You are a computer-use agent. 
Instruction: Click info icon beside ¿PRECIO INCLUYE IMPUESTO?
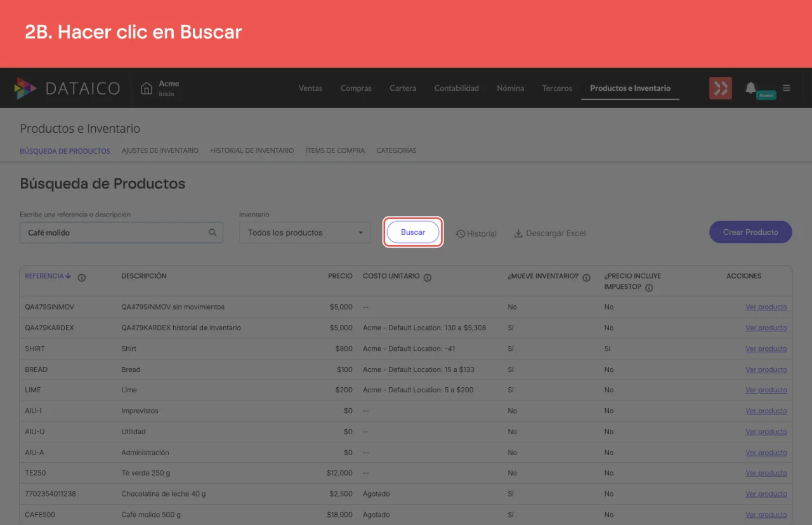[649, 288]
